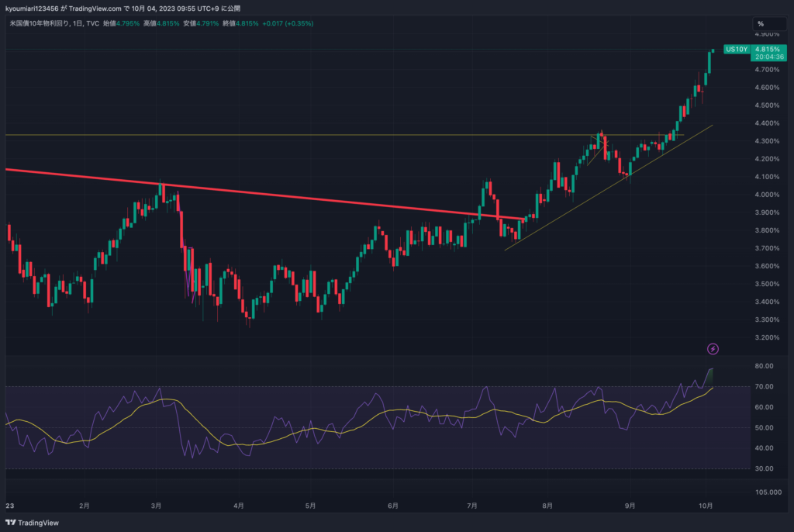Click the purple lightning bolt icon
794x532 pixels.
point(713,348)
